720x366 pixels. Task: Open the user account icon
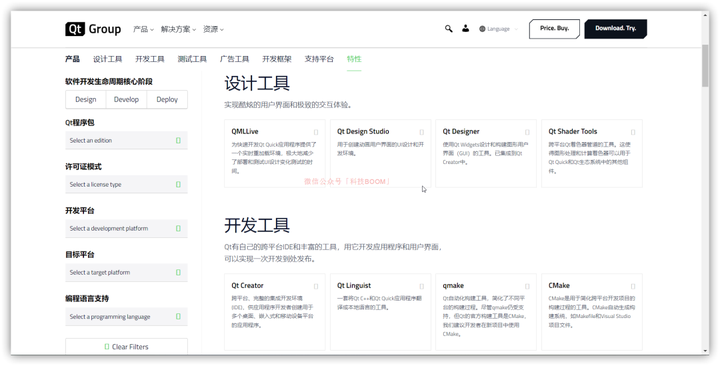(466, 28)
